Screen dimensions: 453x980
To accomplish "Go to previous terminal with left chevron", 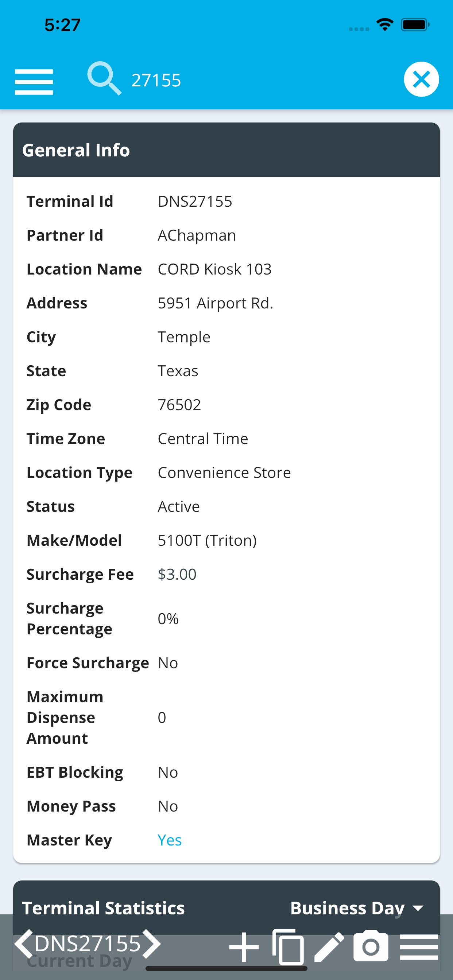I will (24, 944).
